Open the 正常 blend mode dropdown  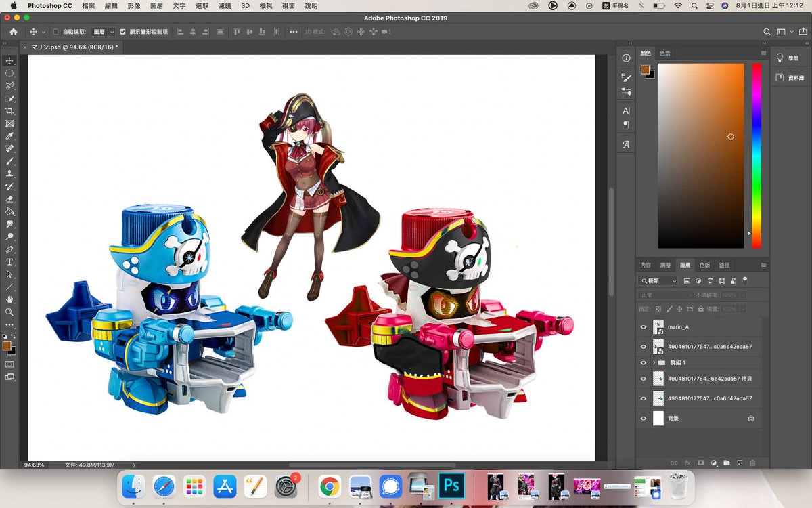pos(665,295)
